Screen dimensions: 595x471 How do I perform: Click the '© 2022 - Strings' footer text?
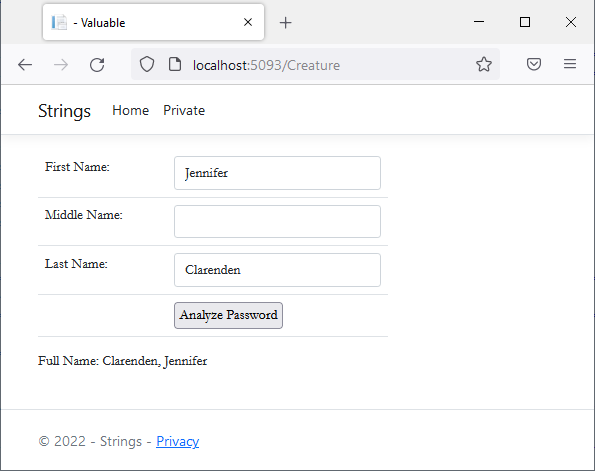click(x=90, y=441)
